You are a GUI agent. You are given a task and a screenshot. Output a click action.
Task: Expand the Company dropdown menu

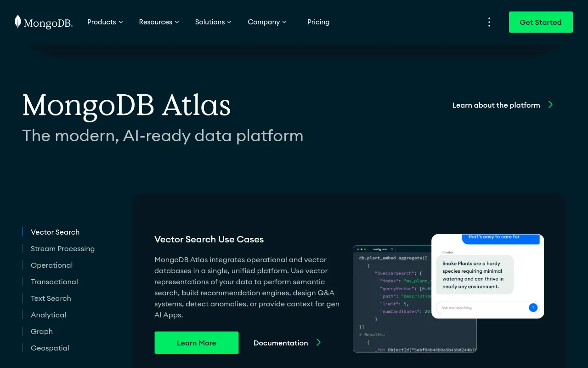click(267, 22)
